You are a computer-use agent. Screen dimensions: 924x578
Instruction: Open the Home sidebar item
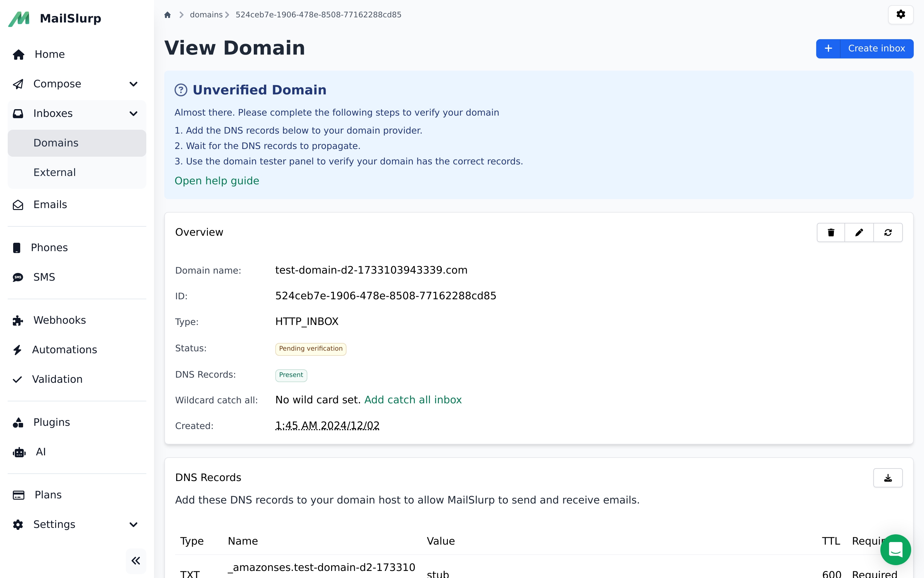pos(77,54)
